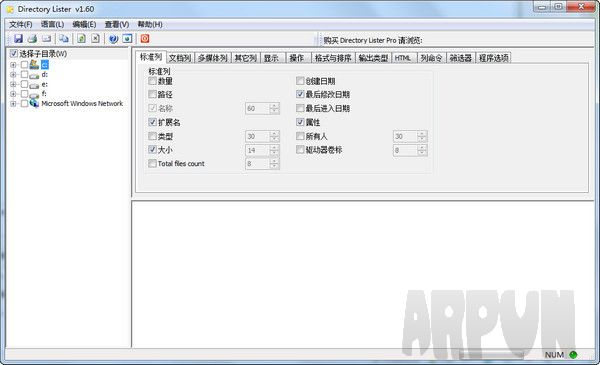Click the 所有人 width spinner arrows
Viewport: 600px width, 365px height.
click(x=422, y=136)
